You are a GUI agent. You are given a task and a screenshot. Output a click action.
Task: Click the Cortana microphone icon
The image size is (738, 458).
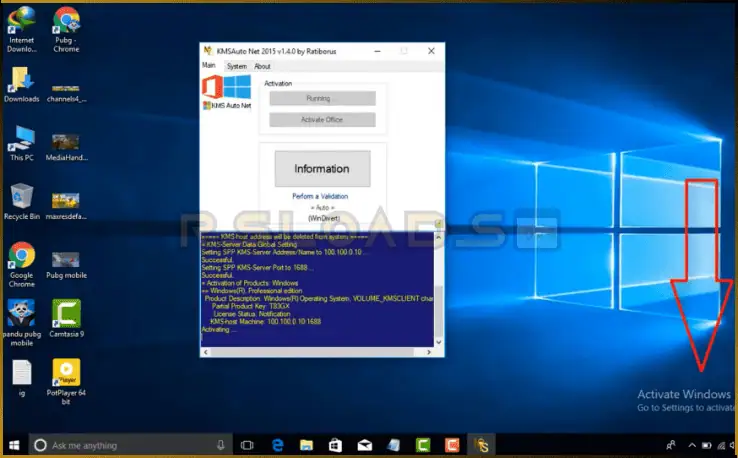220,445
